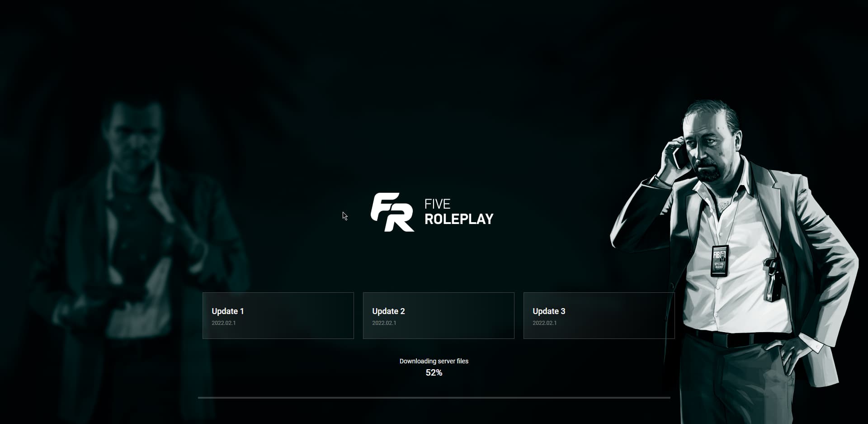The width and height of the screenshot is (868, 424).
Task: Click the Update 1 heading text
Action: click(x=228, y=311)
